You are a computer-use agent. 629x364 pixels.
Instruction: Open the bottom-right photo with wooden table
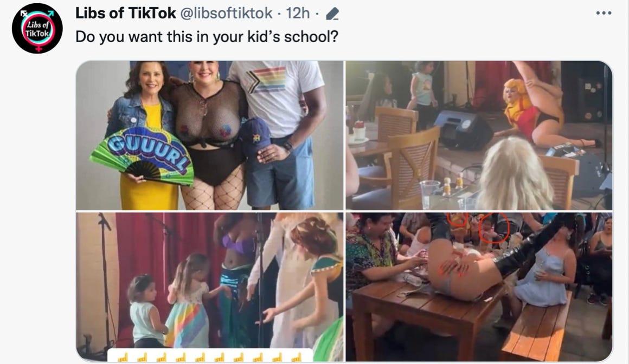479,287
